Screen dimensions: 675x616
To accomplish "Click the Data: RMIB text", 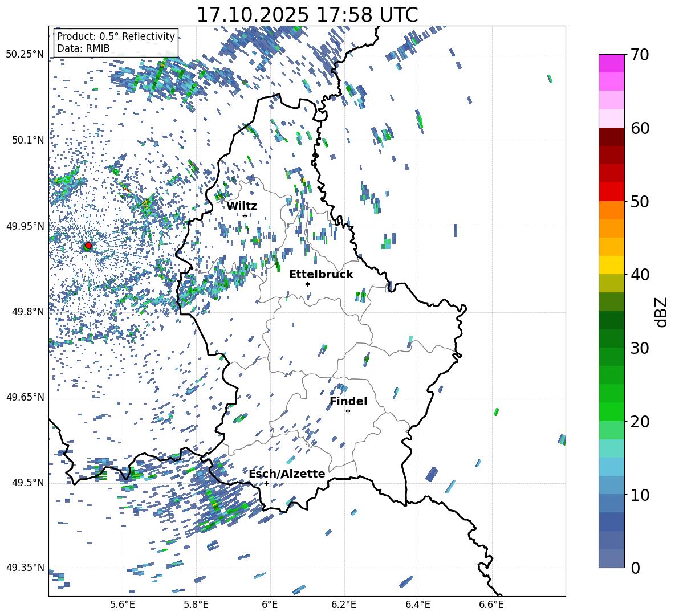I will click(x=83, y=48).
